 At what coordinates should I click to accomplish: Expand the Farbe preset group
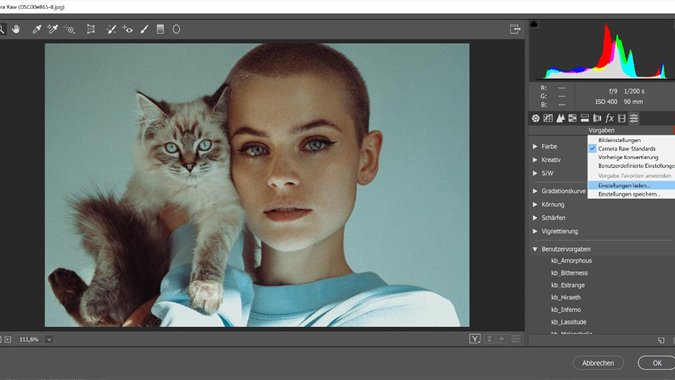(x=535, y=146)
